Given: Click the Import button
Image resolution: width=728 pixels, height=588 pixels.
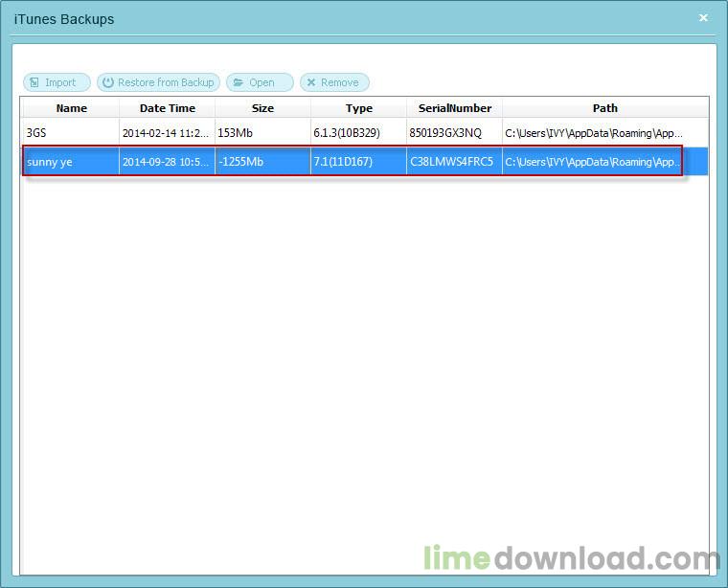Looking at the screenshot, I should (57, 82).
